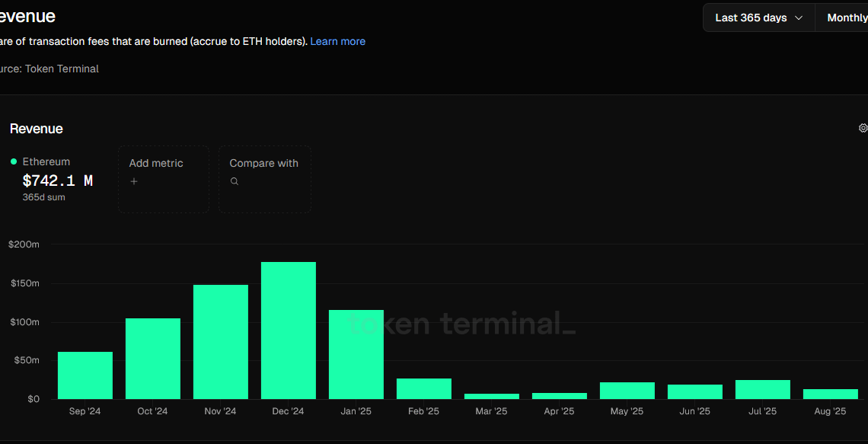
Task: Click the plus icon under Add metric
Action: 133,181
